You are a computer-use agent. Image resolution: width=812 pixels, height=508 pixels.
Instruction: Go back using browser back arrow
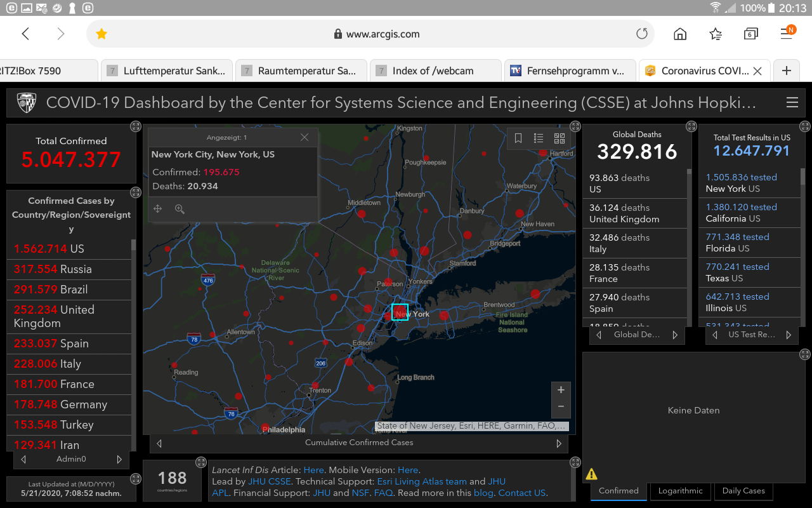25,34
